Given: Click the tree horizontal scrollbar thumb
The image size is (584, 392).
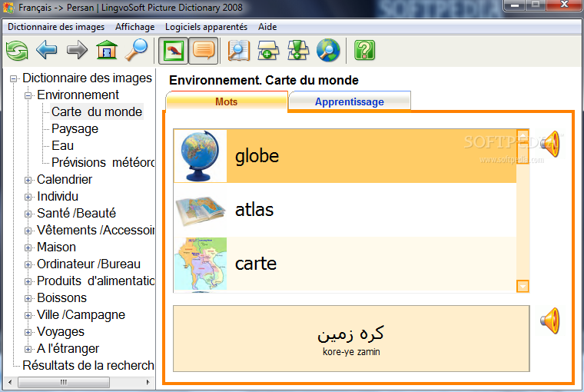Looking at the screenshot, I should 64,382.
